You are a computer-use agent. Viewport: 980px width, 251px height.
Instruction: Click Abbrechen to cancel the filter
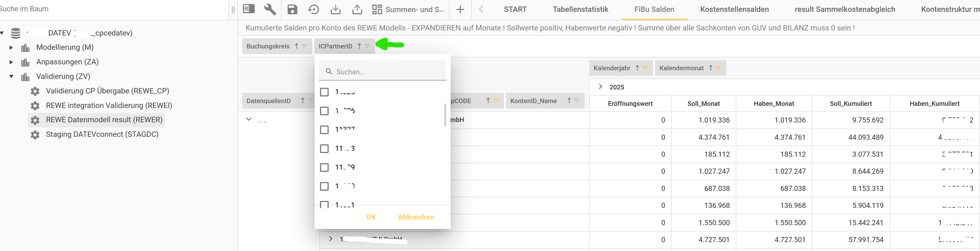pos(416,217)
